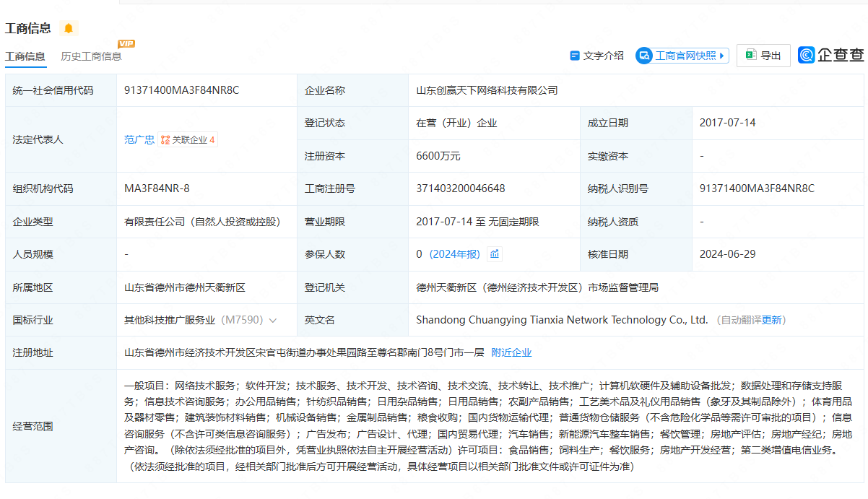
Task: Open the 2024年报 report link
Action: [454, 254]
